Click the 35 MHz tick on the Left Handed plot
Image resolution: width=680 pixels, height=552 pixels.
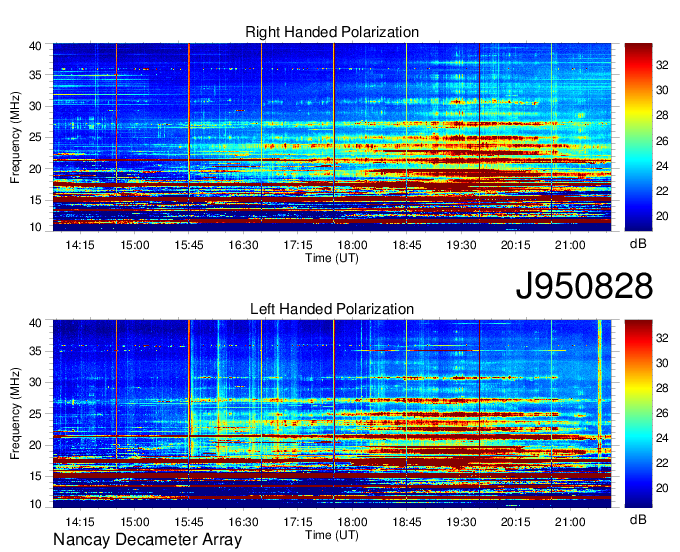[x=36, y=351]
